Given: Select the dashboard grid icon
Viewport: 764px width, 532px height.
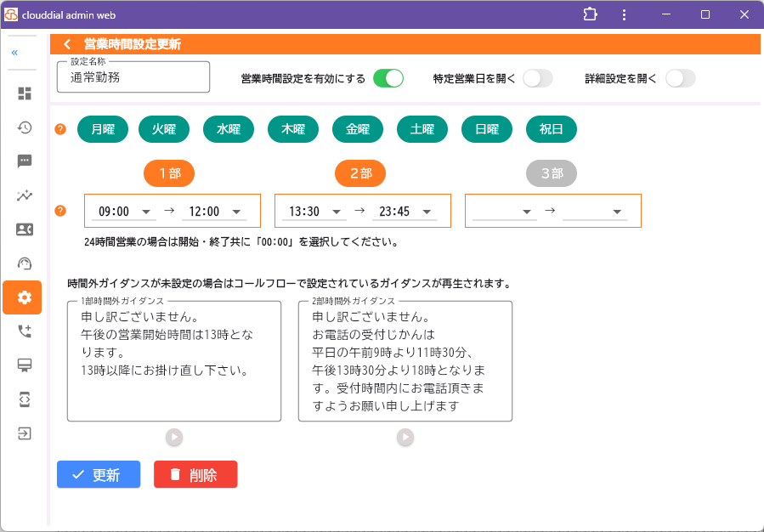Looking at the screenshot, I should (24, 93).
